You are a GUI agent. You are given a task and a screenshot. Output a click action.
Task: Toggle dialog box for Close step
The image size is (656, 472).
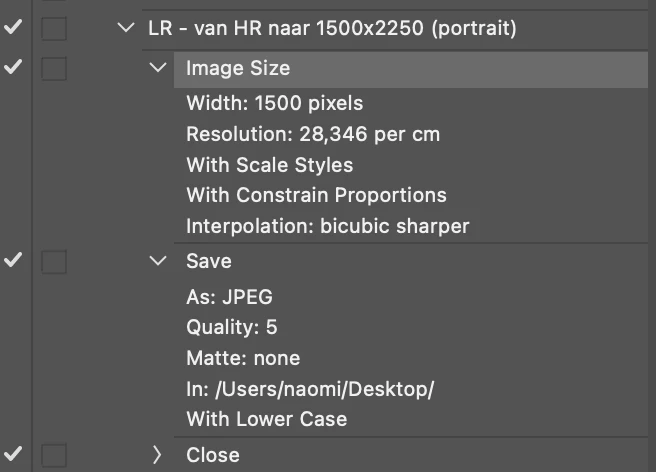tap(54, 455)
